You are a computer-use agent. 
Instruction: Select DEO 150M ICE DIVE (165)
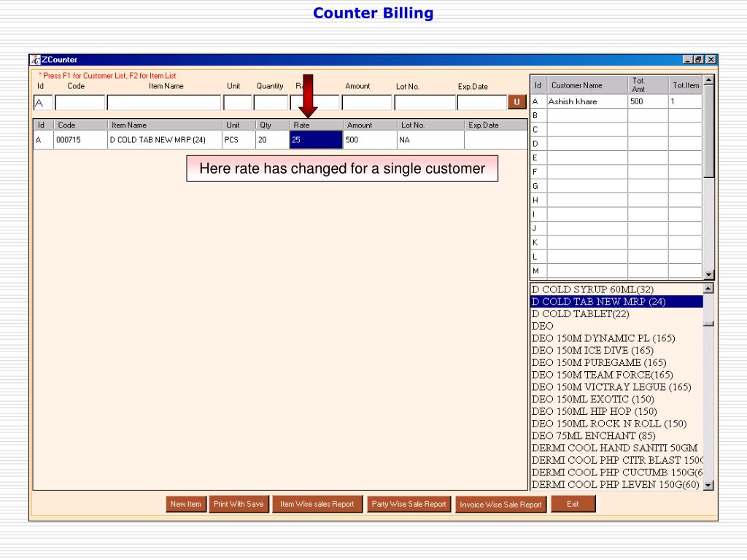click(616, 351)
